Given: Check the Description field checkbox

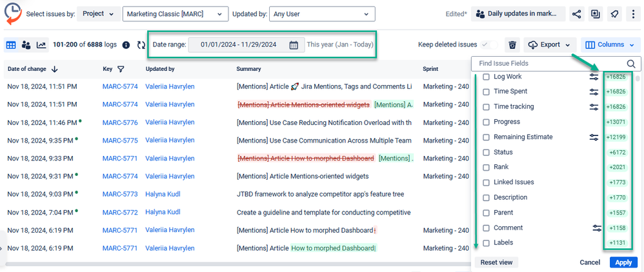Looking at the screenshot, I should (x=486, y=198).
